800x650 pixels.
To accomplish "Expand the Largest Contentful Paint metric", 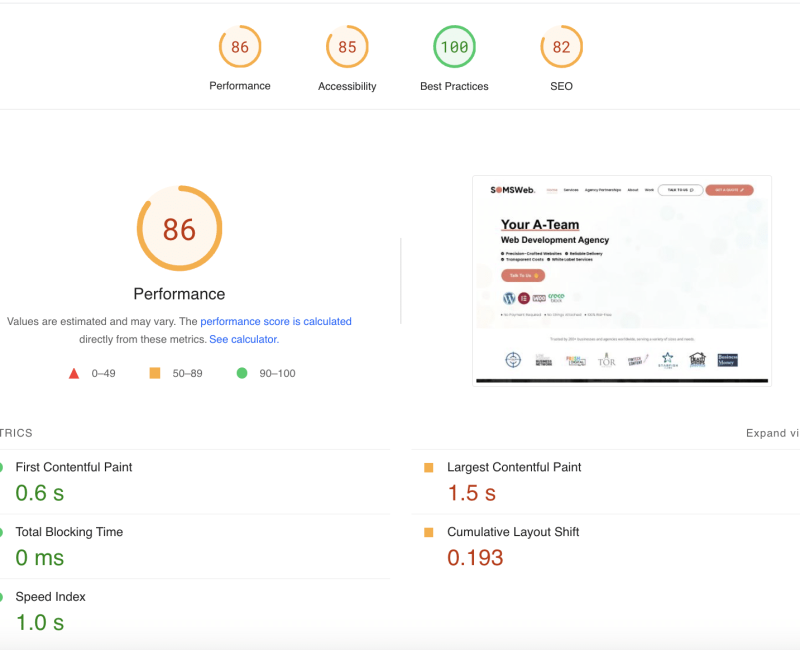I will 514,467.
